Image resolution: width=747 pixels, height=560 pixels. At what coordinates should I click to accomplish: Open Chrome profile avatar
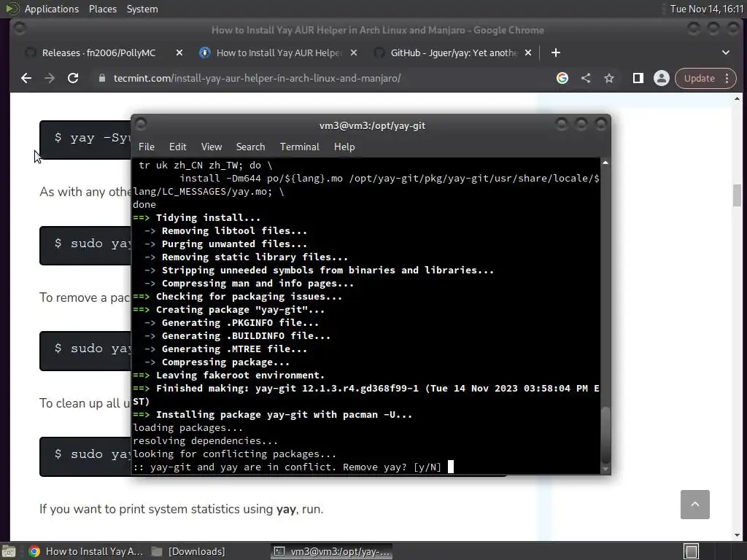click(661, 78)
